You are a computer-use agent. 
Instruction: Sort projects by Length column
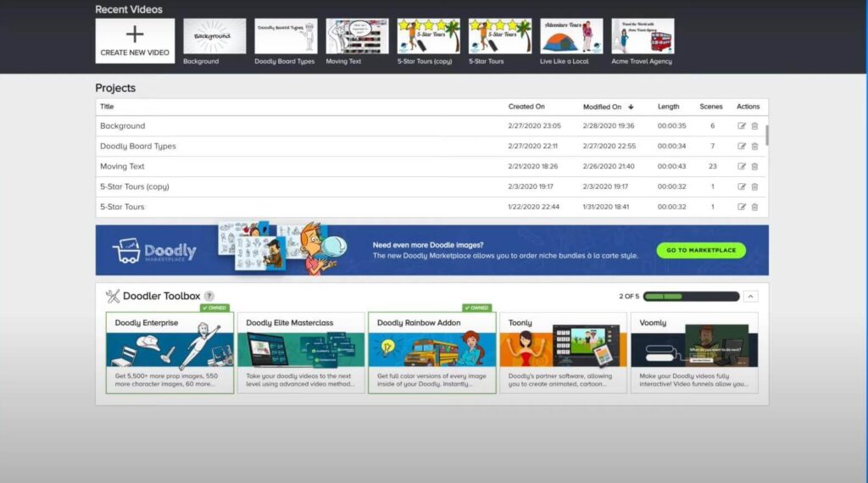pos(668,106)
